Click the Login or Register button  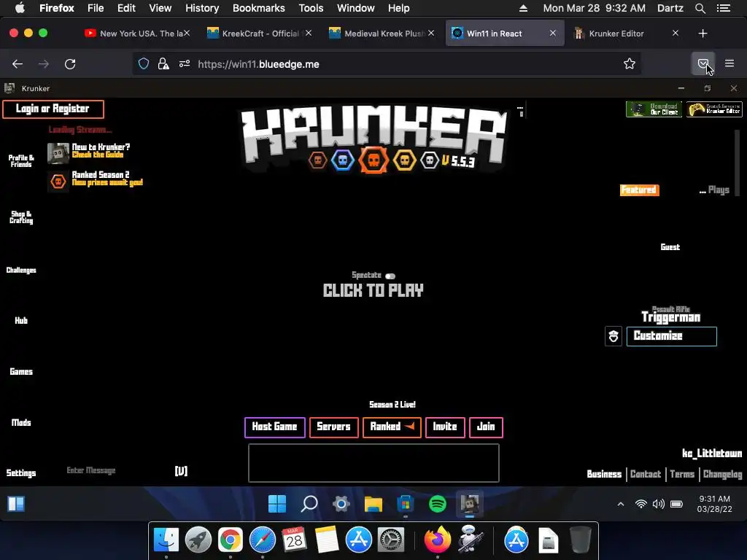(x=53, y=109)
